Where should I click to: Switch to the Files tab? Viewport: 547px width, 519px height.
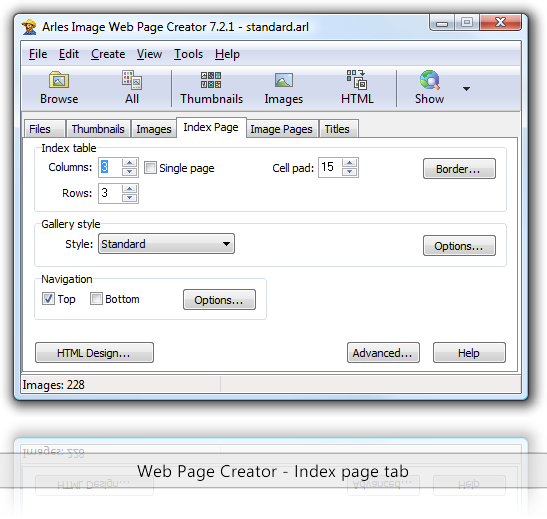pos(45,129)
